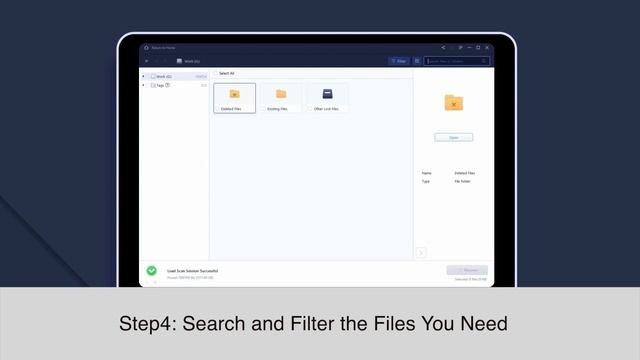Open the Deleted Files folder icon
640x360 pixels.
(x=235, y=94)
